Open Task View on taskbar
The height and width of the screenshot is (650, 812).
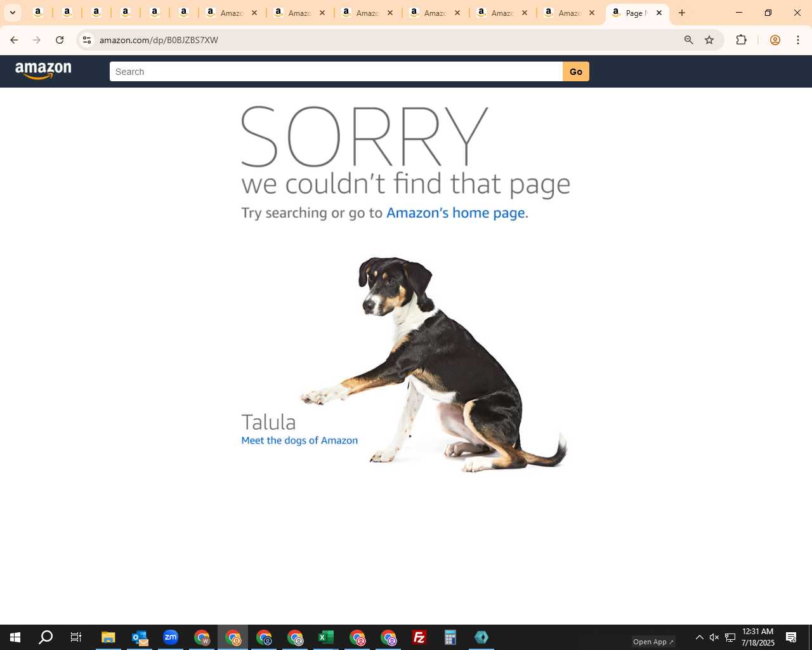76,637
